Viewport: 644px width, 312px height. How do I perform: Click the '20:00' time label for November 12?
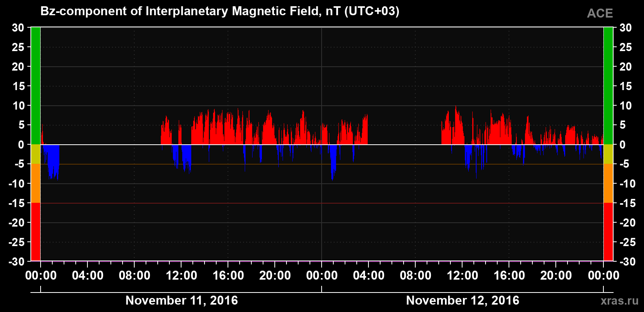click(556, 276)
